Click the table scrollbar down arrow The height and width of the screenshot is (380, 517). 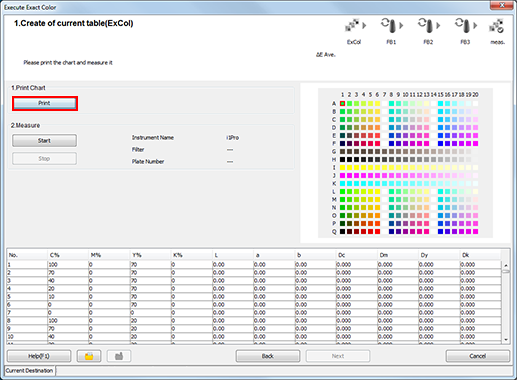(x=506, y=340)
